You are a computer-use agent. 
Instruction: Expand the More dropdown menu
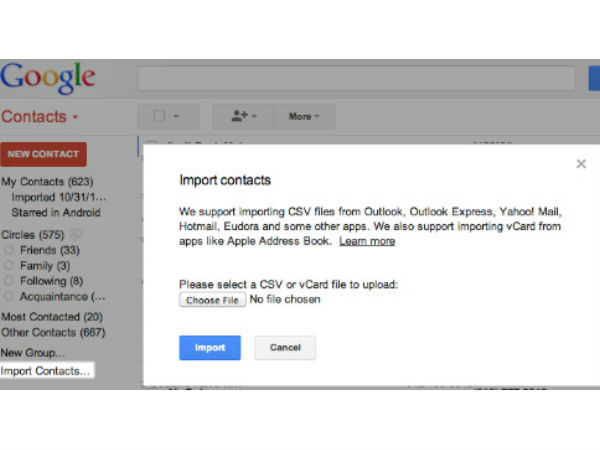point(304,116)
